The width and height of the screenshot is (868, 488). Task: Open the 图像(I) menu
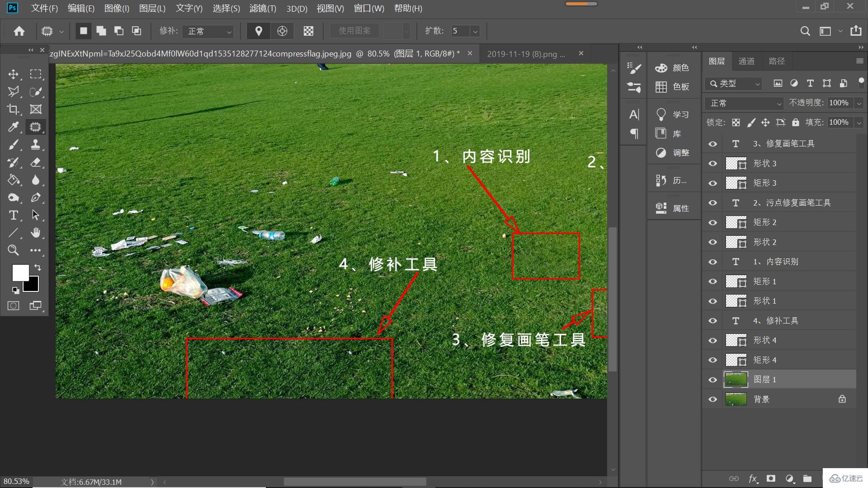(x=117, y=8)
